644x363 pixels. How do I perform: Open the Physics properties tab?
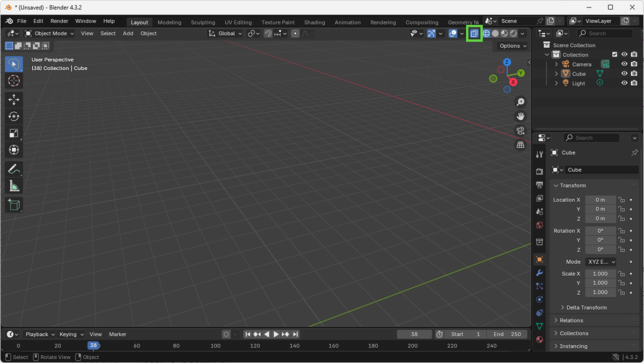[539, 300]
